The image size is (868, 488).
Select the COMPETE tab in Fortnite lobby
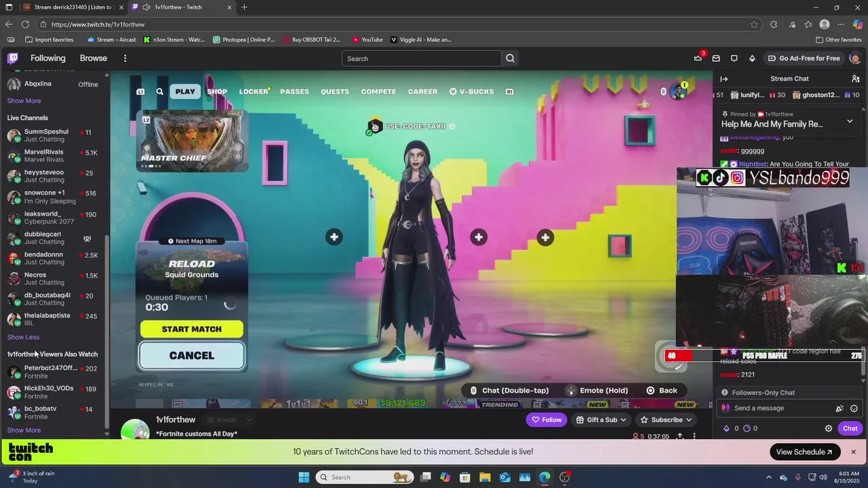pyautogui.click(x=378, y=91)
